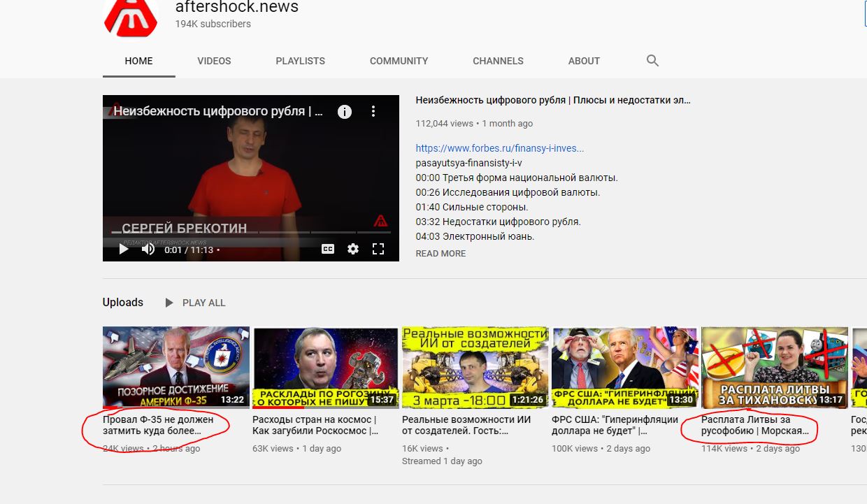Click the title 'Расходы стран на космос'

coord(315,425)
